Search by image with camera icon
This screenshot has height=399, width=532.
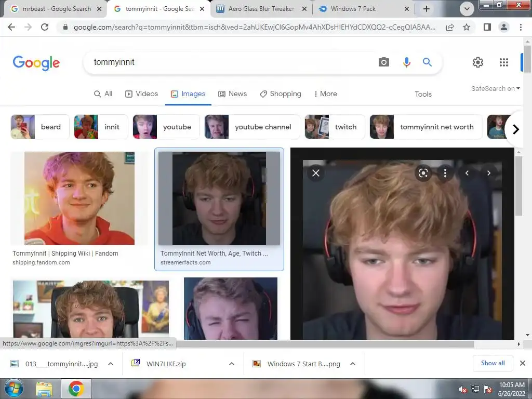384,62
